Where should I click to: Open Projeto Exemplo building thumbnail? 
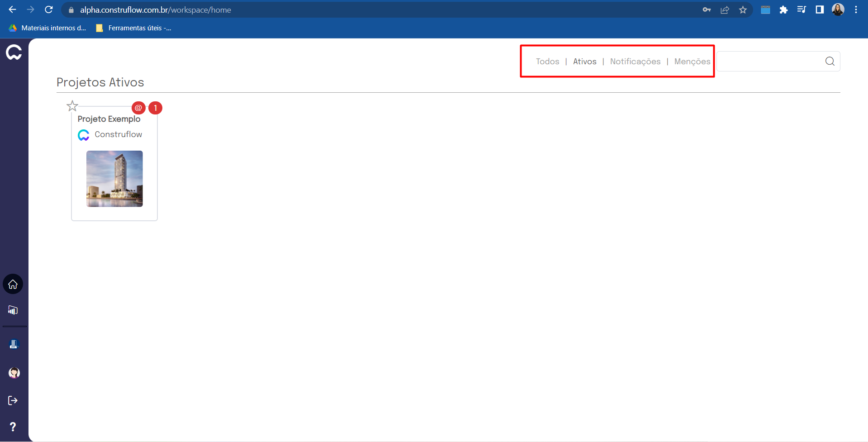pyautogui.click(x=114, y=179)
